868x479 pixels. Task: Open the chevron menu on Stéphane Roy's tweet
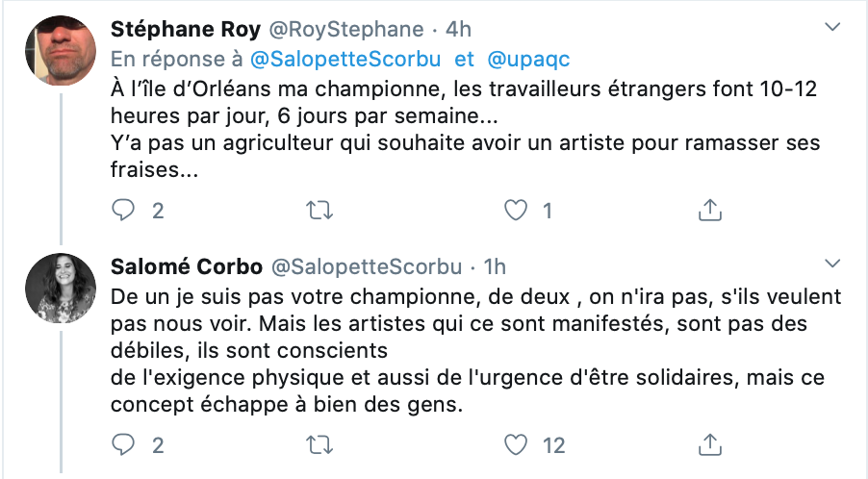(832, 27)
